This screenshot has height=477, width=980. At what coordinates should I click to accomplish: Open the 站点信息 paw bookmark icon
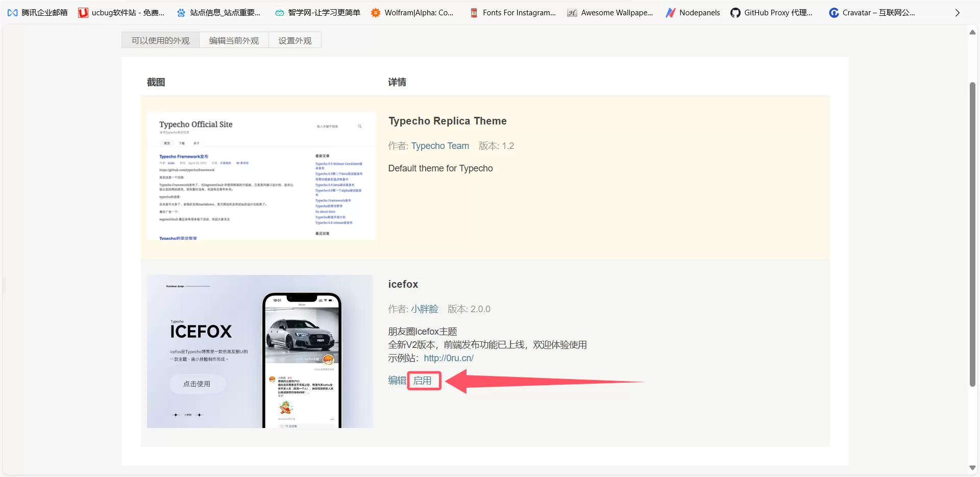181,13
